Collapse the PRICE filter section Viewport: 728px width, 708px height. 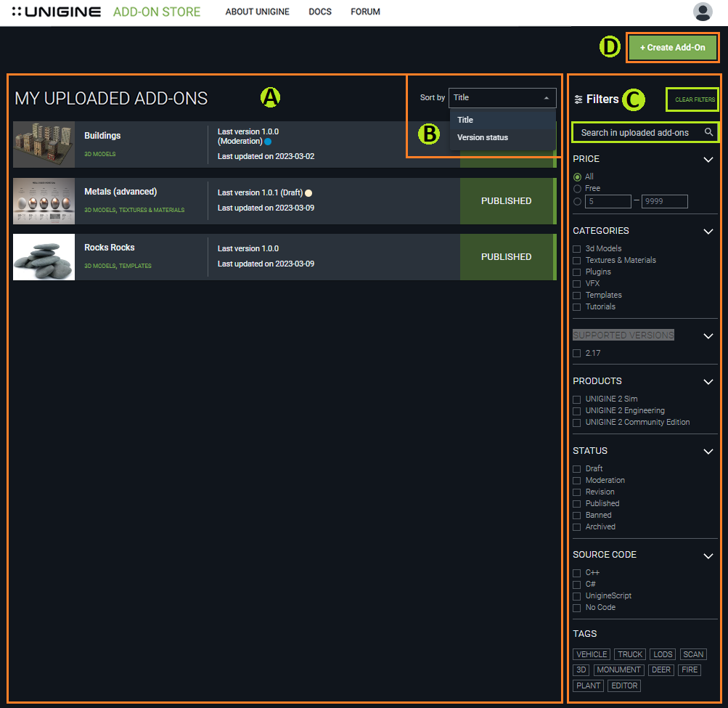708,159
